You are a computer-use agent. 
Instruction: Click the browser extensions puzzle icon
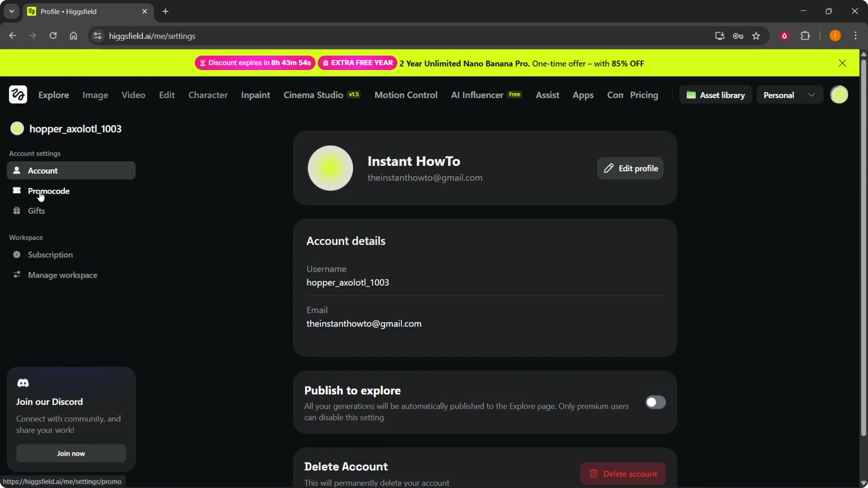point(806,36)
